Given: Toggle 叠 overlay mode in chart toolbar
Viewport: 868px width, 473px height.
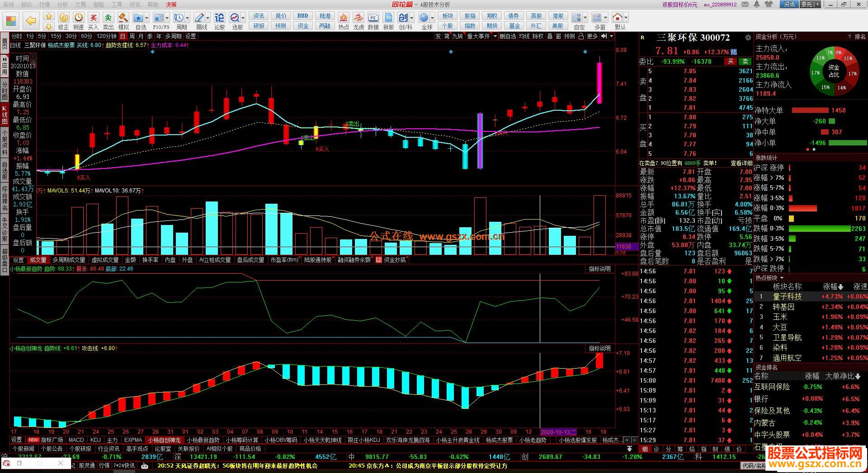Looking at the screenshot, I should pos(550,36).
